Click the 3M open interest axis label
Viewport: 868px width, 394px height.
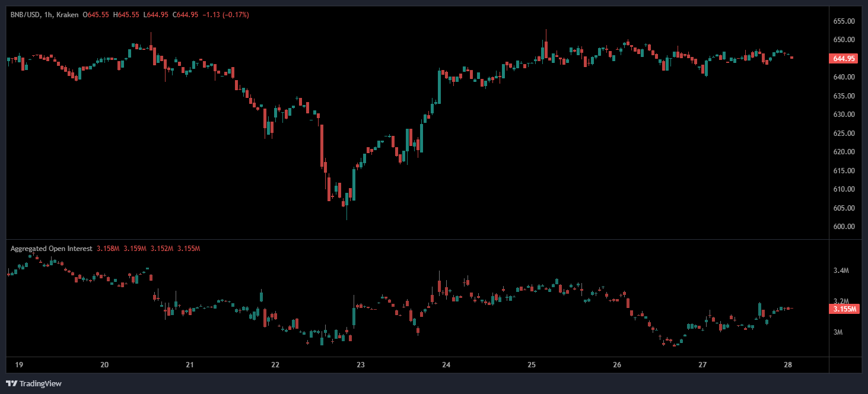coord(838,332)
